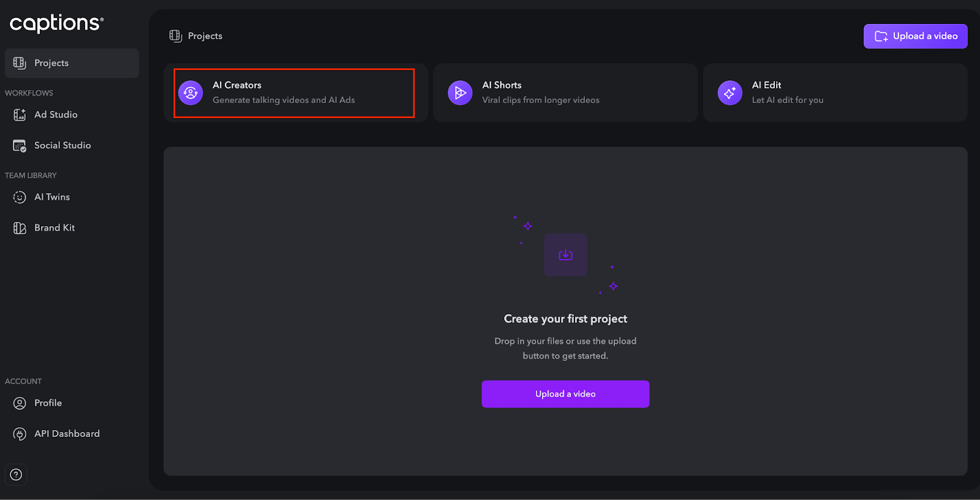Click the Projects header breadcrumb icon
This screenshot has height=500, width=980.
click(x=176, y=36)
